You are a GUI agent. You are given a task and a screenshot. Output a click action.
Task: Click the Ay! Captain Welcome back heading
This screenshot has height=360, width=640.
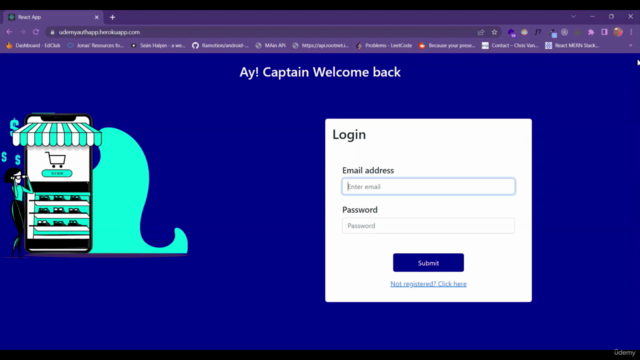pyautogui.click(x=320, y=72)
